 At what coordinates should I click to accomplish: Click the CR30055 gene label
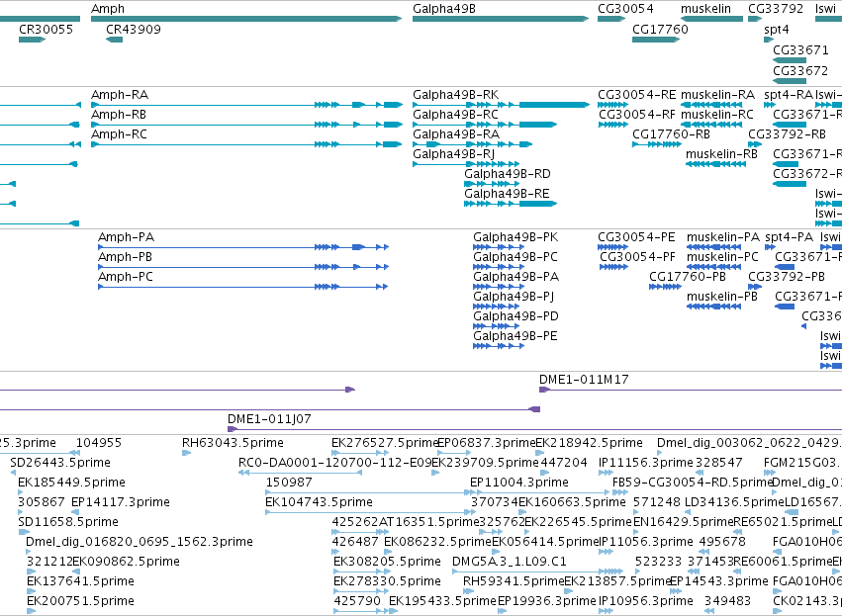coord(46,29)
